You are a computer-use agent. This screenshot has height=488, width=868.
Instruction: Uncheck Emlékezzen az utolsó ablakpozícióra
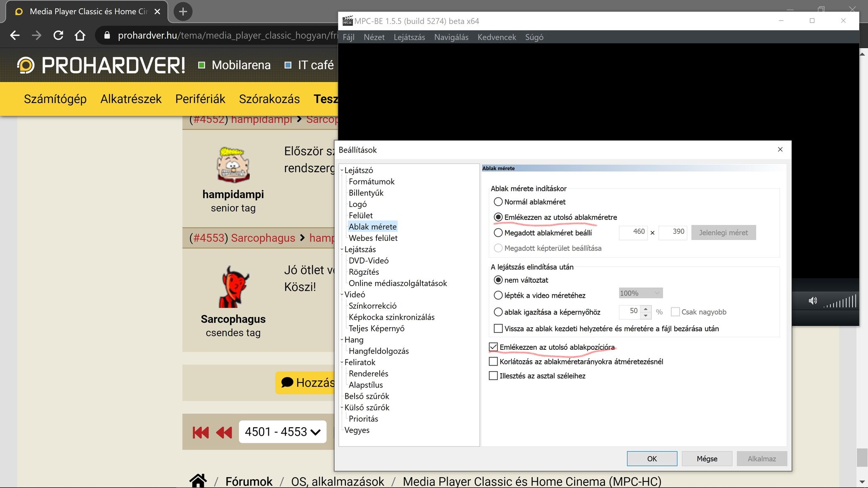[x=493, y=347]
